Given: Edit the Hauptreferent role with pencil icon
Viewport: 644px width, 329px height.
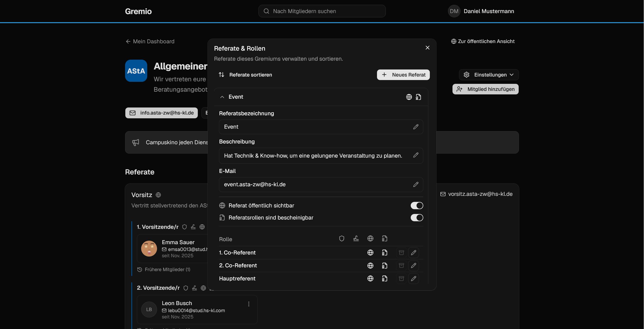Looking at the screenshot, I should click(x=413, y=278).
